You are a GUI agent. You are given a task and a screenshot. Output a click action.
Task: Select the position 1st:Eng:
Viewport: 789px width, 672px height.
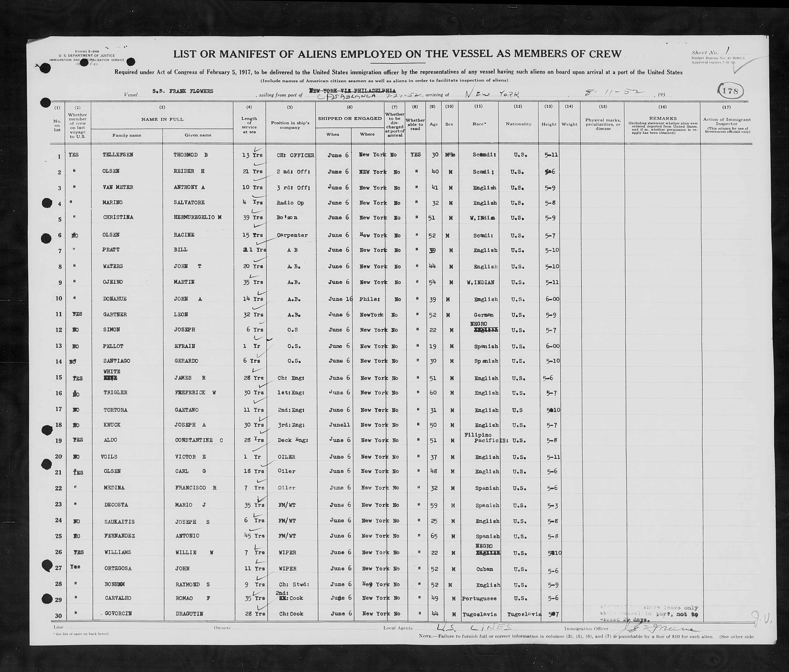click(x=291, y=393)
